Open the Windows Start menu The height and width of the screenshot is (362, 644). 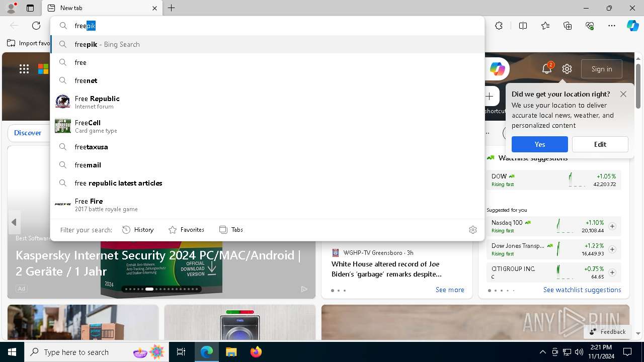[x=12, y=352]
